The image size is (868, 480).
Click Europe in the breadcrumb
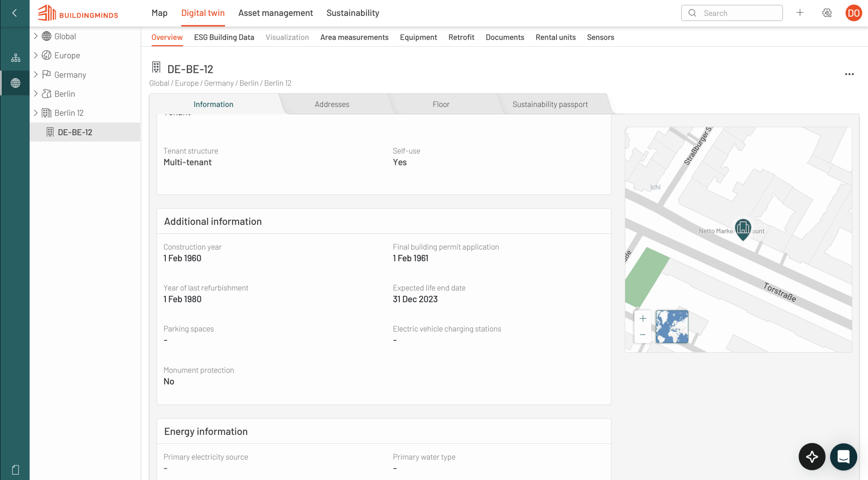(x=186, y=83)
